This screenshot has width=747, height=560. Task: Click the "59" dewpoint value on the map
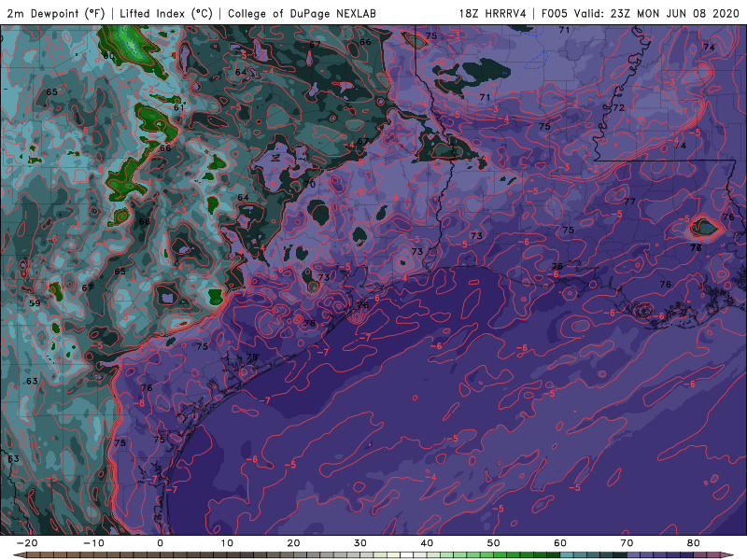point(35,303)
